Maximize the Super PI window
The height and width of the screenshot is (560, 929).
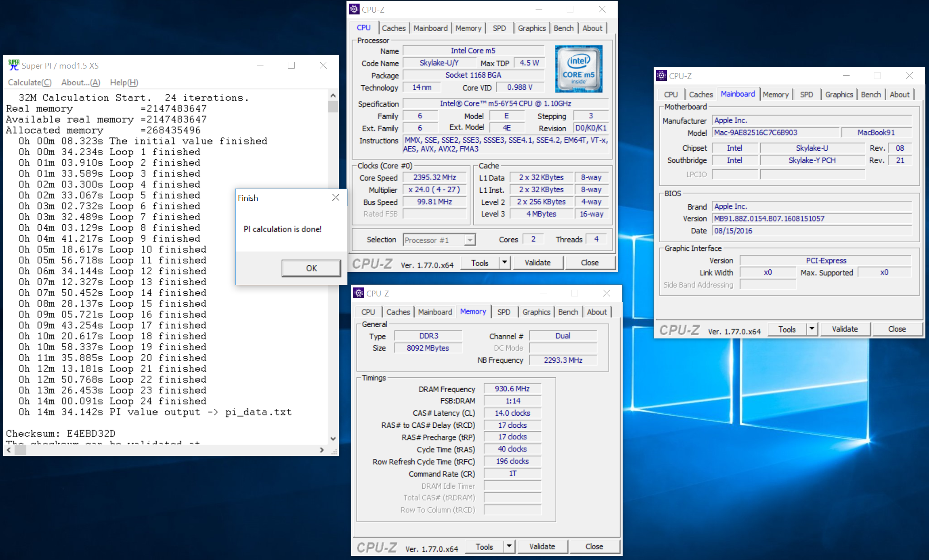point(291,65)
